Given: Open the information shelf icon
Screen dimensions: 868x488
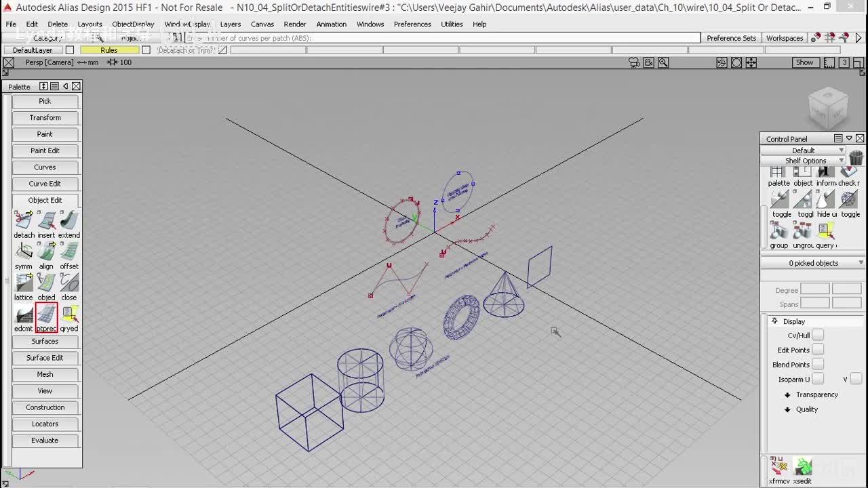Looking at the screenshot, I should point(825,172).
